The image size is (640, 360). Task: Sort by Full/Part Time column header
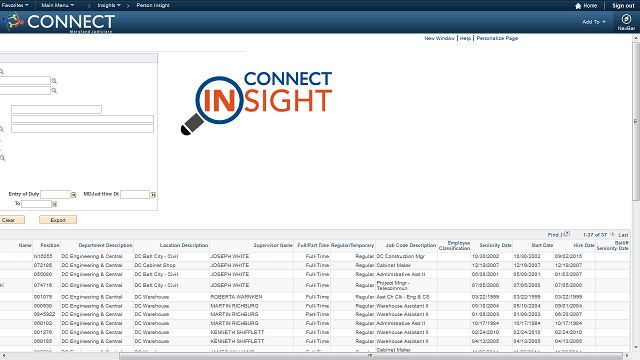pyautogui.click(x=313, y=245)
